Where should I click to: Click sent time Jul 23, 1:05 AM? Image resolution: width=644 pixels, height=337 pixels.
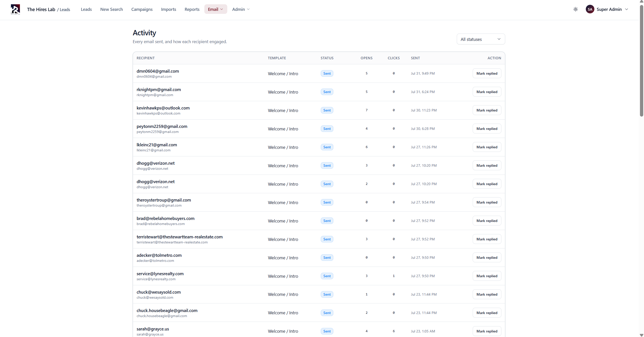point(423,331)
